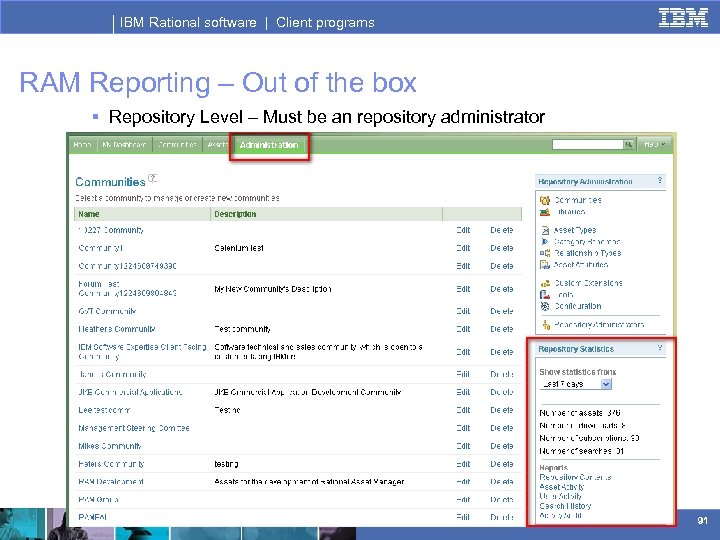
Task: Select the Assets tab
Action: click(218, 145)
